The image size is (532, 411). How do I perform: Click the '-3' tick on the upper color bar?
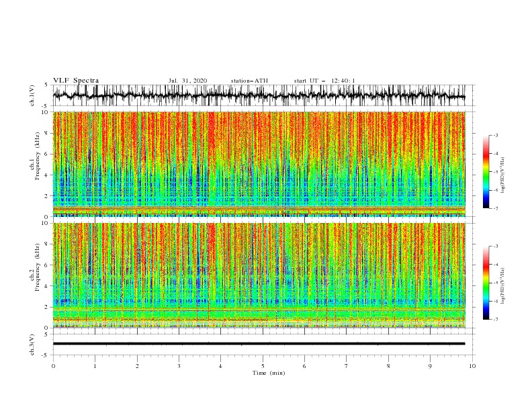[x=495, y=135]
